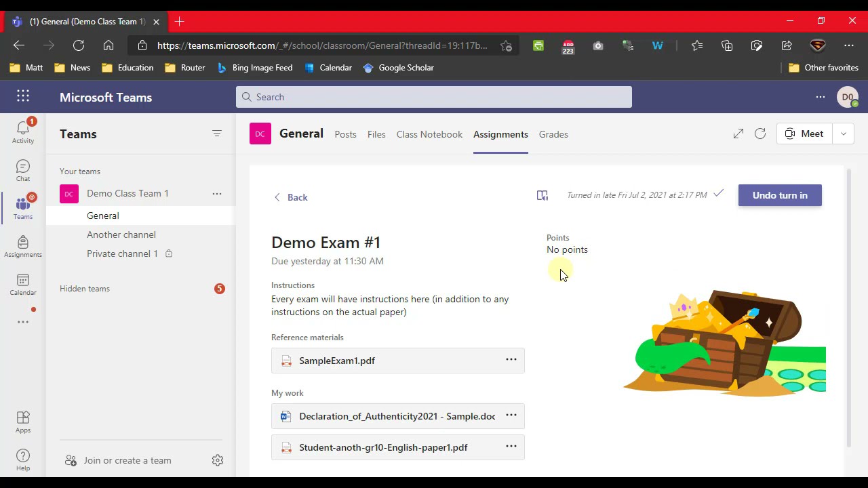The height and width of the screenshot is (488, 868).
Task: Open Chat in the left rail
Action: click(x=23, y=170)
